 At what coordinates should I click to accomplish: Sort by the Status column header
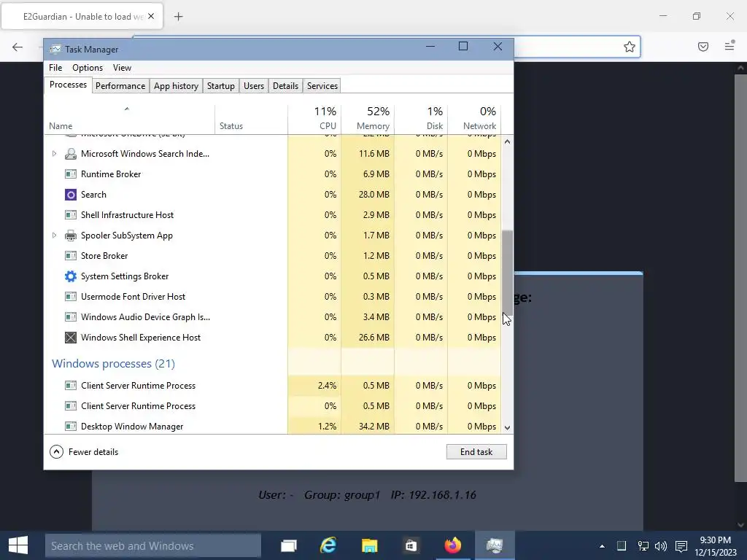[x=251, y=119]
